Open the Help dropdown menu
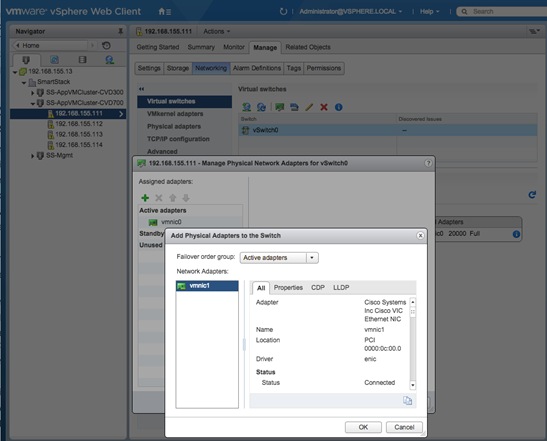 (x=429, y=12)
